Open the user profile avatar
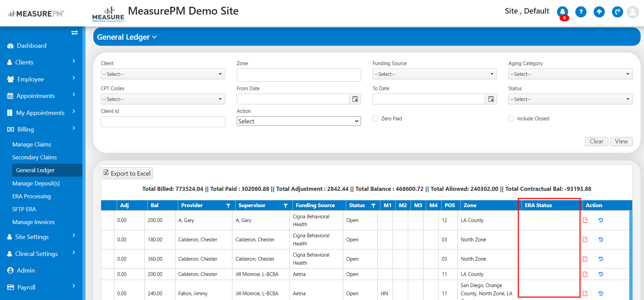Viewport: 644px width, 300px height. [x=633, y=12]
